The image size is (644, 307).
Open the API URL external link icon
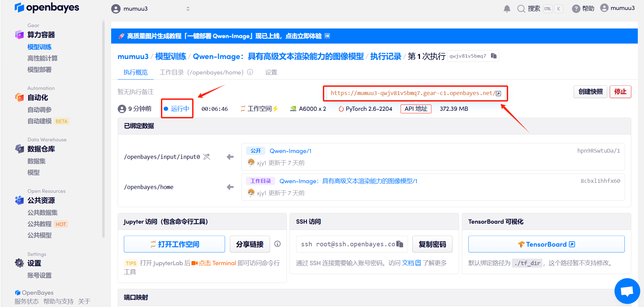point(499,93)
